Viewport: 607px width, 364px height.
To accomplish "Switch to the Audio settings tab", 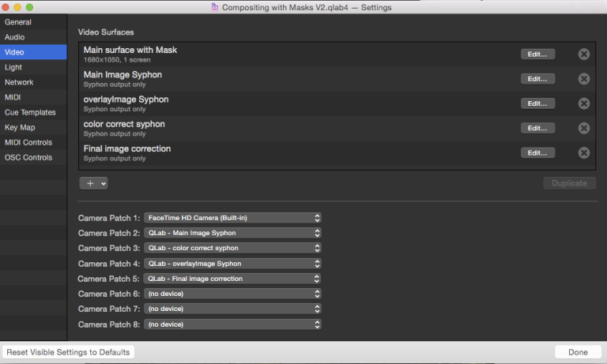I will click(15, 37).
